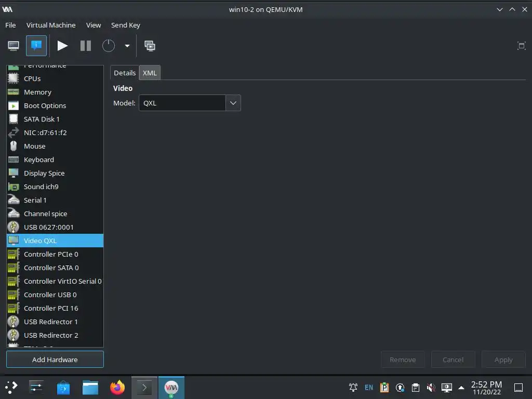Select the Keyboard device entry

click(55, 159)
